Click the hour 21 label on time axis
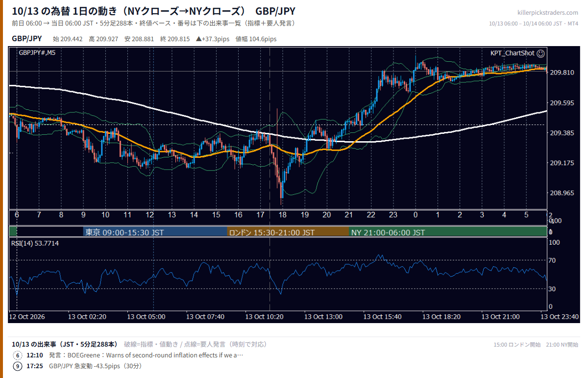 coord(349,215)
